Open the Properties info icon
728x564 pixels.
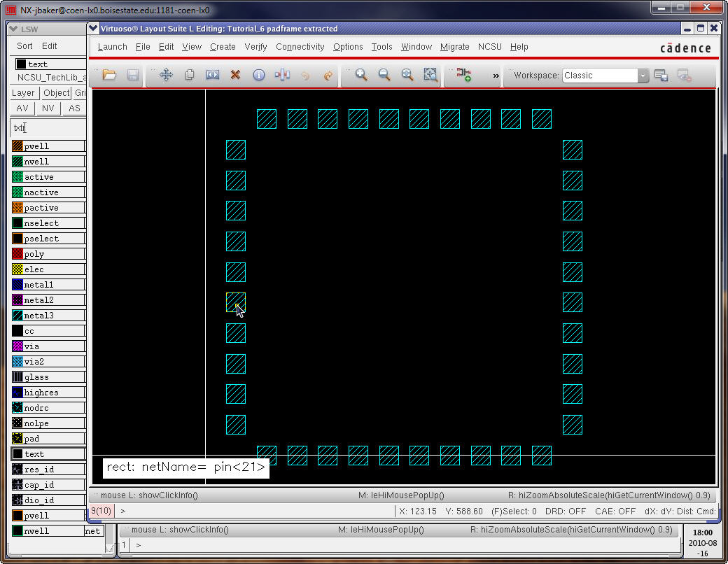click(258, 75)
